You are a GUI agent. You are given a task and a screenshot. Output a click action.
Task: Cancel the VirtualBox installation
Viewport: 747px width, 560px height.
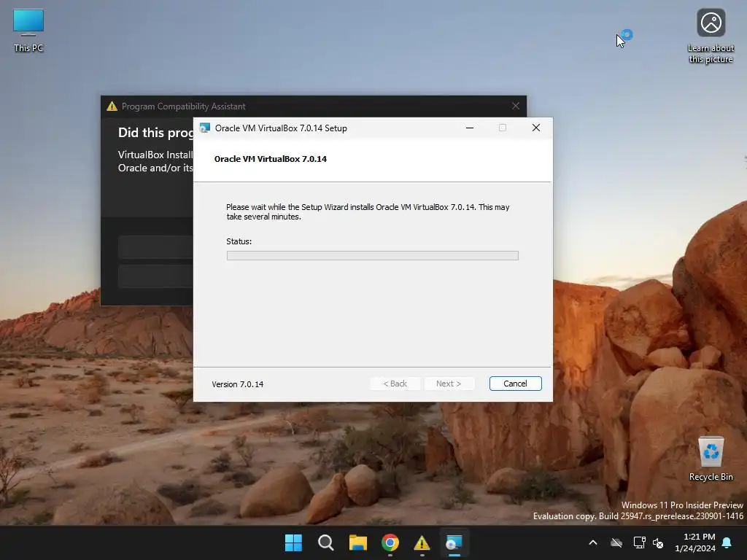point(515,384)
